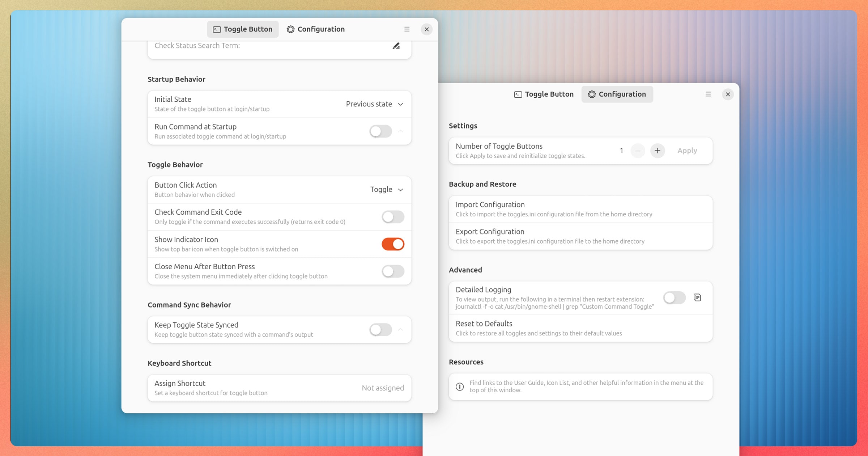This screenshot has height=456, width=868.
Task: Switch to Toggle Button tab in right window
Action: click(x=544, y=94)
